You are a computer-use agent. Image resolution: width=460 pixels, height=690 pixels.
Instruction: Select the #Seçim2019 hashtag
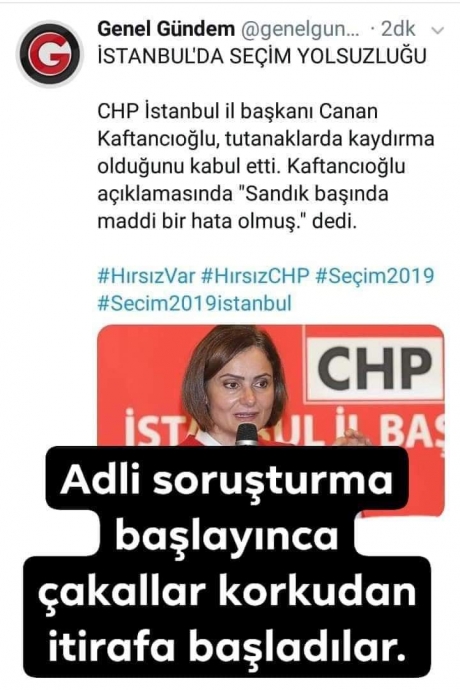tap(375, 276)
